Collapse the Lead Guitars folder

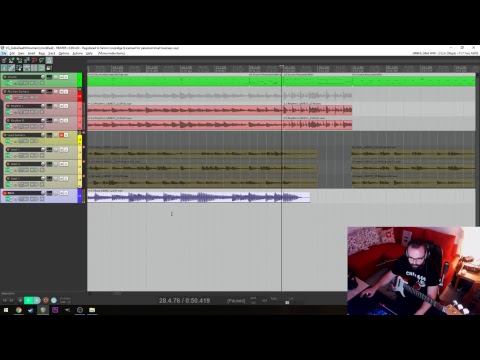(80, 132)
